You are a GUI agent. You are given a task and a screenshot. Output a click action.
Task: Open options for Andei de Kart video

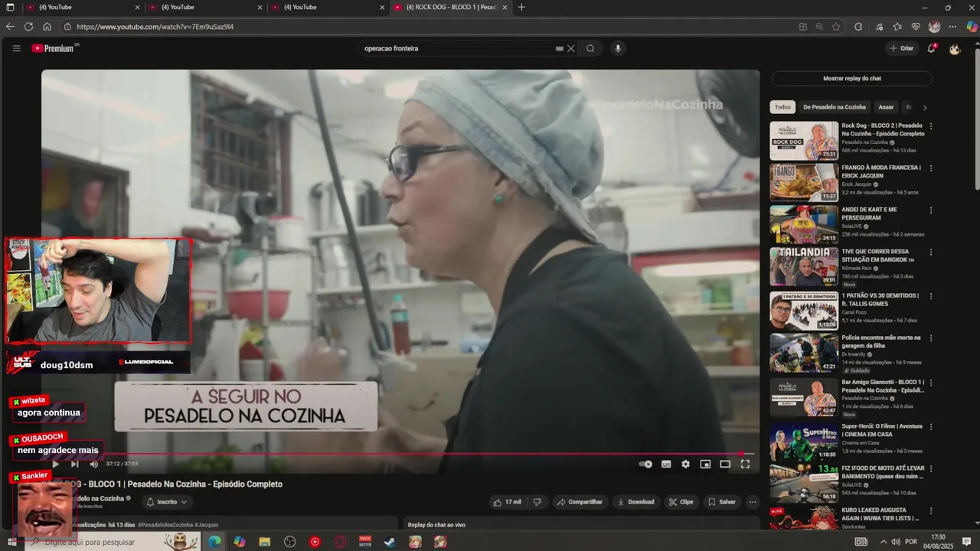(x=931, y=210)
